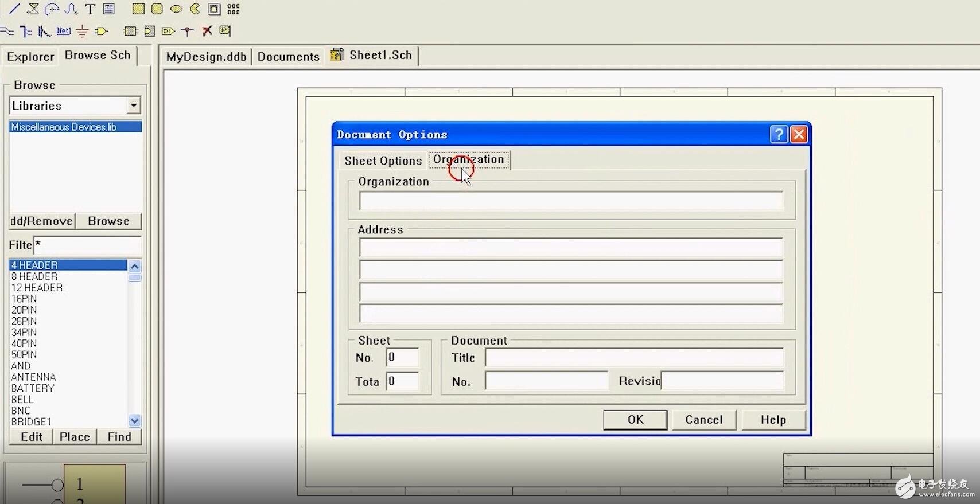980x504 pixels.
Task: Click the component list scroll-up arrow
Action: (x=134, y=266)
